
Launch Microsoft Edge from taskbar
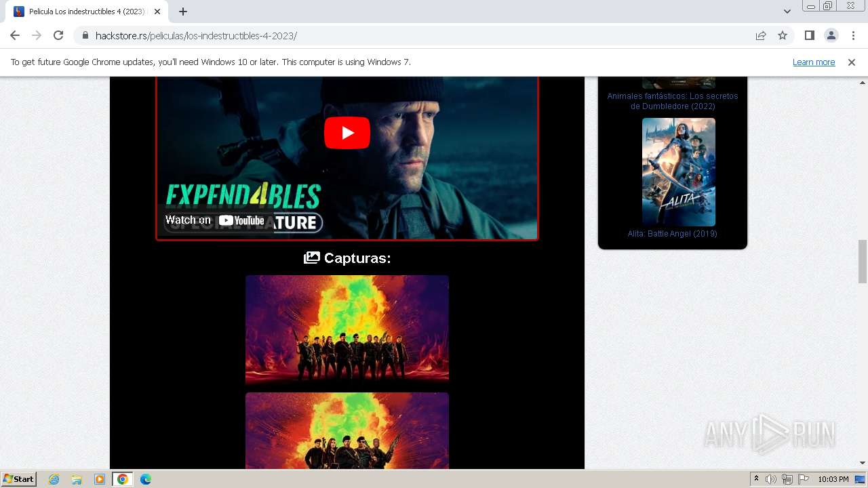coord(146,479)
